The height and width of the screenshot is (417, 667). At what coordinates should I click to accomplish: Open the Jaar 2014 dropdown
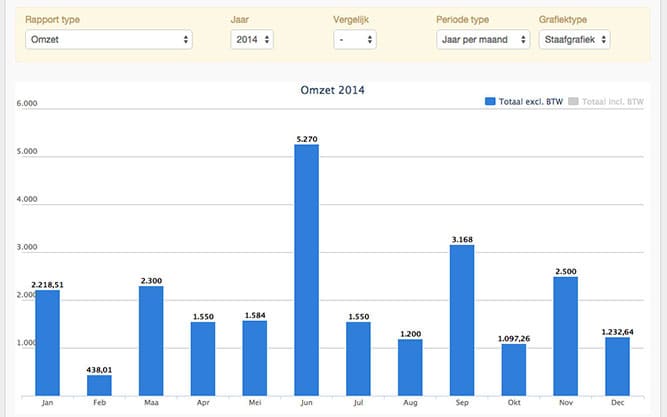(x=251, y=39)
